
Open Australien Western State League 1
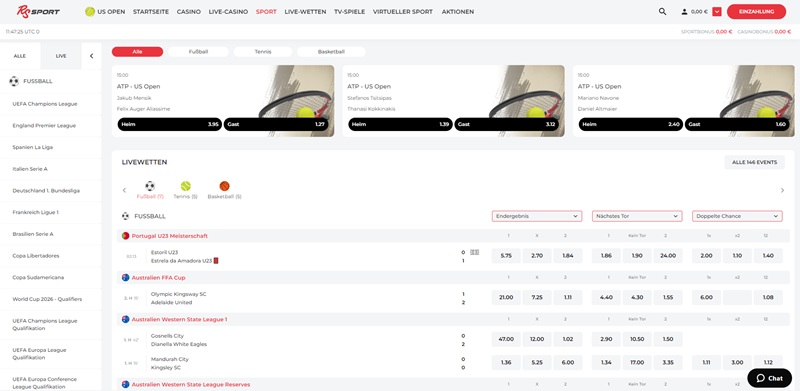(179, 320)
